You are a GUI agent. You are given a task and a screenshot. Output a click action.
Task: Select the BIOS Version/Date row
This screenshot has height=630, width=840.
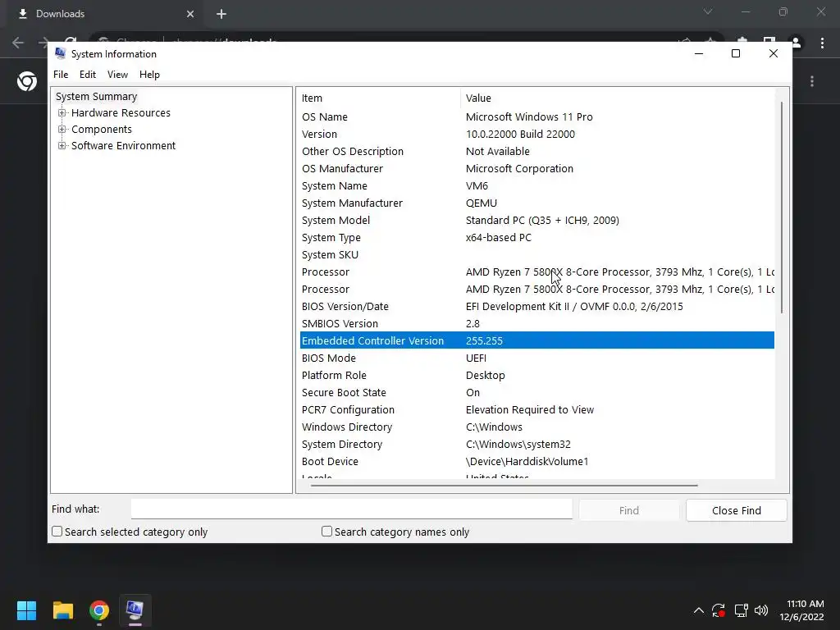pos(536,307)
